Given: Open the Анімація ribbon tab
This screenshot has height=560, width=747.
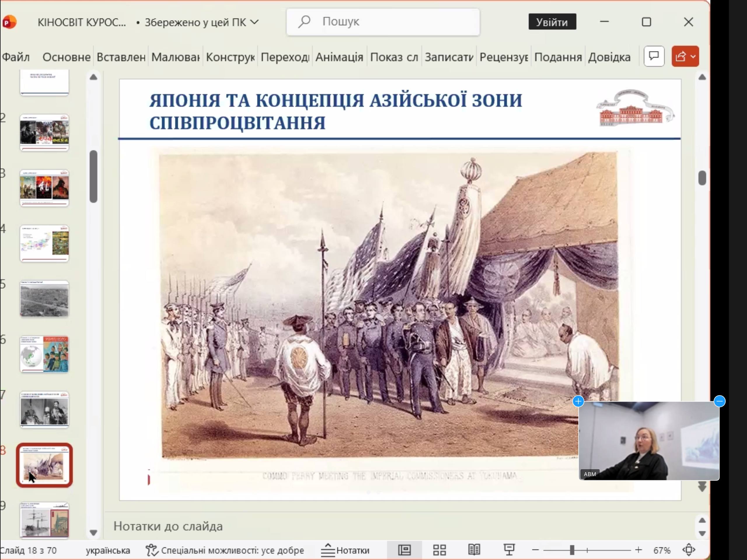Looking at the screenshot, I should [339, 57].
